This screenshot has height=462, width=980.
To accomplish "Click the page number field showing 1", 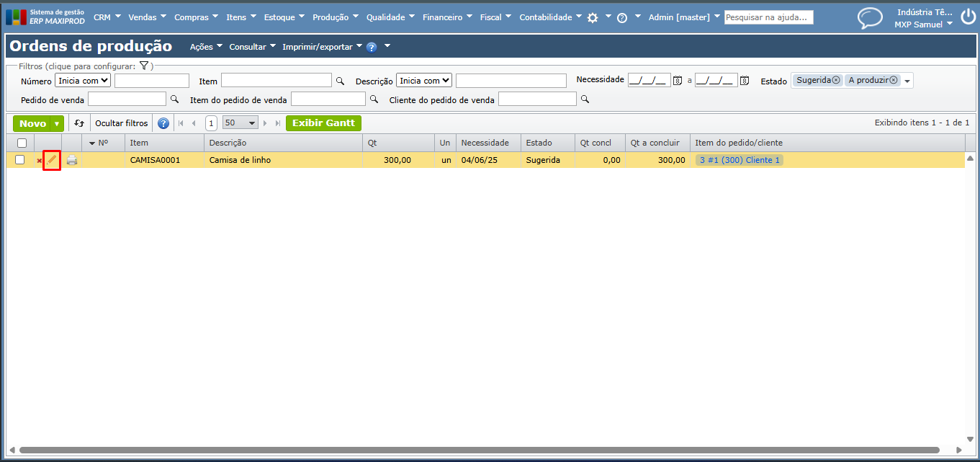I will [211, 123].
